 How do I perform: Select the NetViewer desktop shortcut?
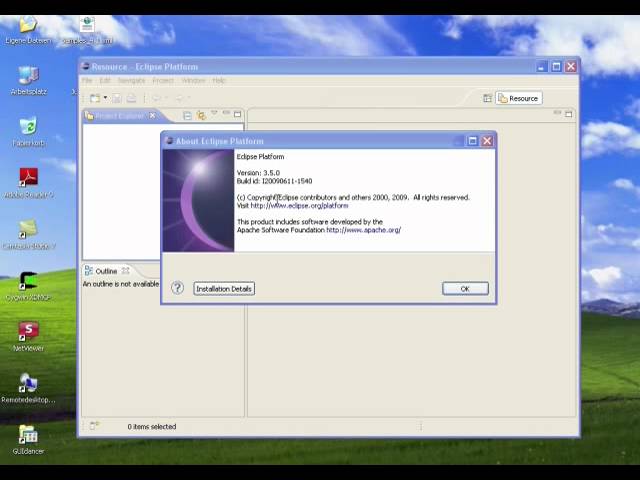(28, 337)
